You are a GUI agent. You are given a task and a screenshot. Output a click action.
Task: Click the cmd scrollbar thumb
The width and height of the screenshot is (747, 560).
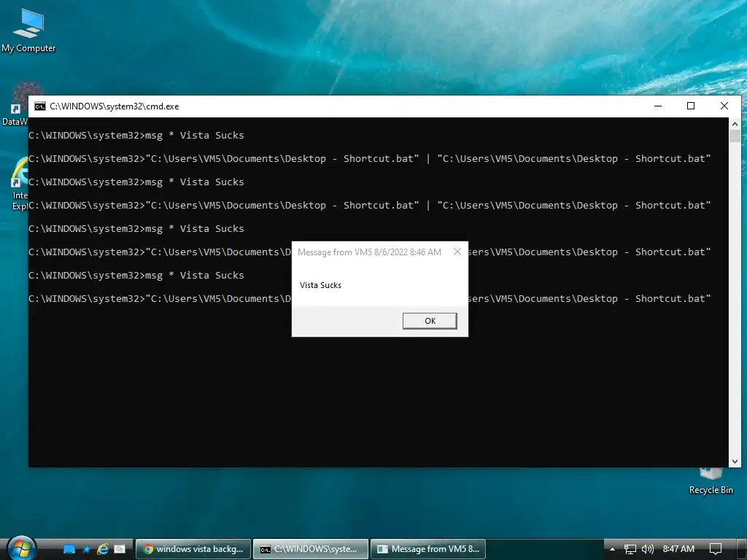[735, 136]
